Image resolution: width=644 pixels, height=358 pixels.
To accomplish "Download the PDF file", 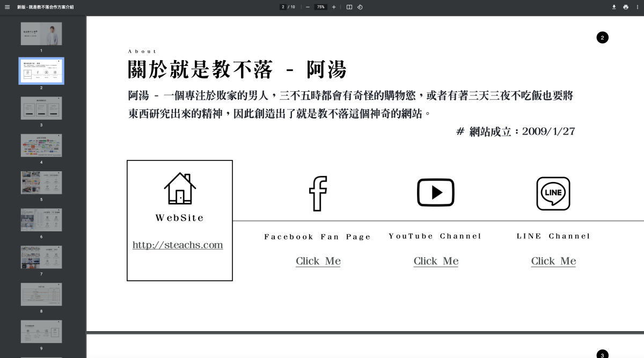I will click(x=614, y=7).
